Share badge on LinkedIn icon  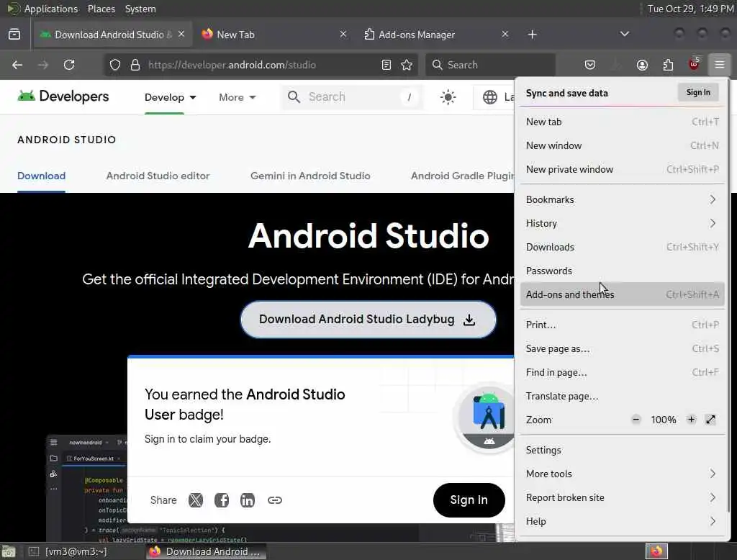(248, 500)
